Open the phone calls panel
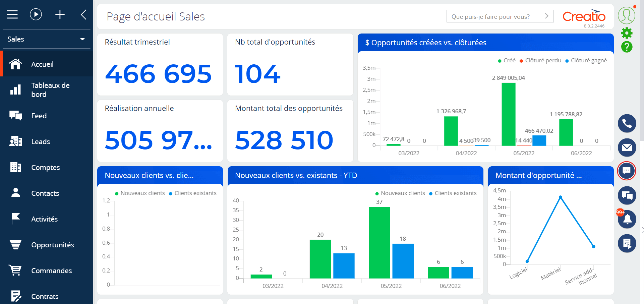 pyautogui.click(x=627, y=124)
